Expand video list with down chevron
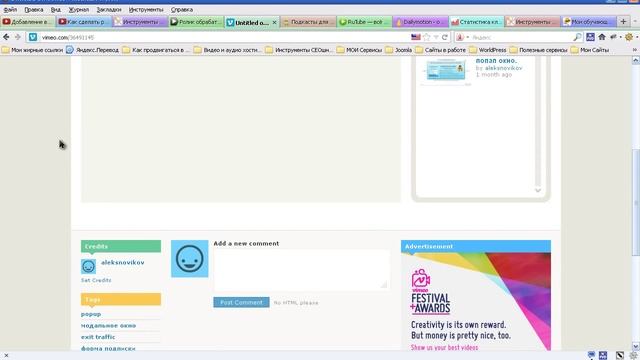Viewport: 640px width, 360px height. tap(538, 190)
